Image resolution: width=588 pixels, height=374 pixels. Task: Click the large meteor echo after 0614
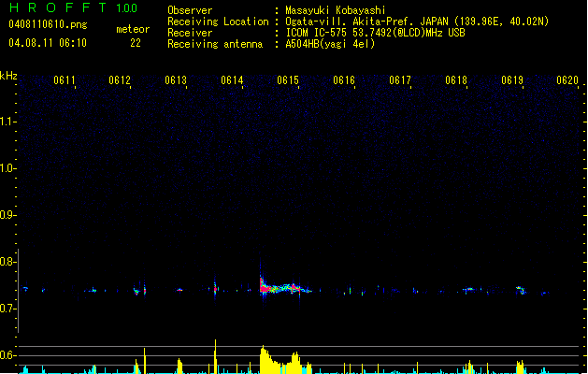pyautogui.click(x=285, y=287)
